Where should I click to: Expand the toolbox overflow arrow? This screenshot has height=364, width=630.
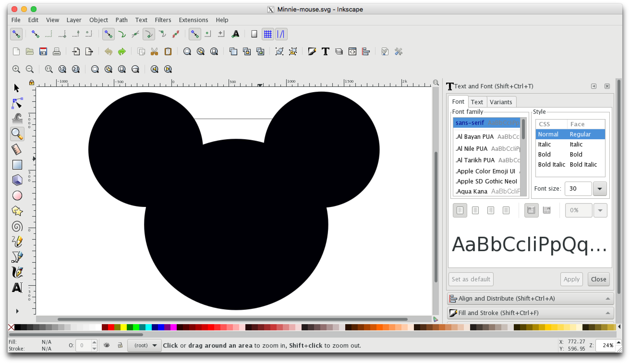17,311
